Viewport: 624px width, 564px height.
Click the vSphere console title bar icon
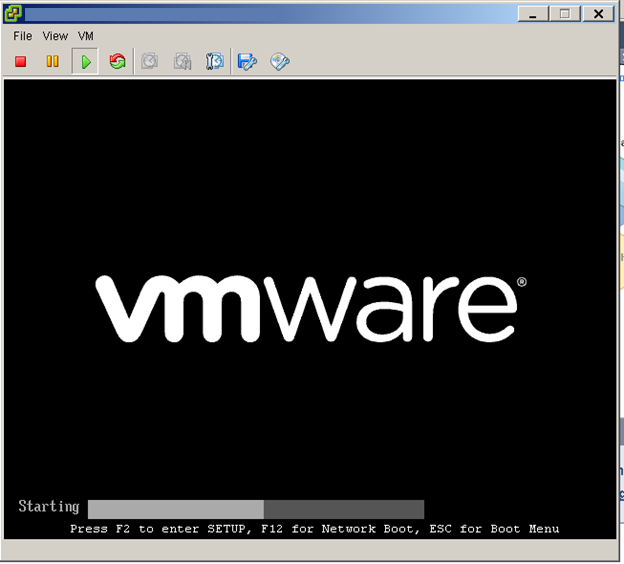click(14, 14)
